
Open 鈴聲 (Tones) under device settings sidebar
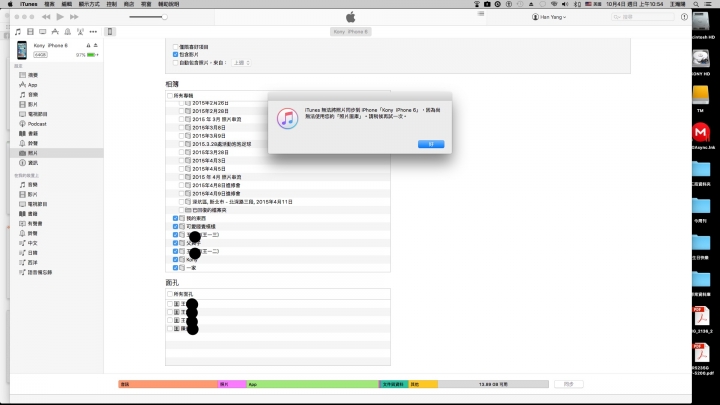33,143
